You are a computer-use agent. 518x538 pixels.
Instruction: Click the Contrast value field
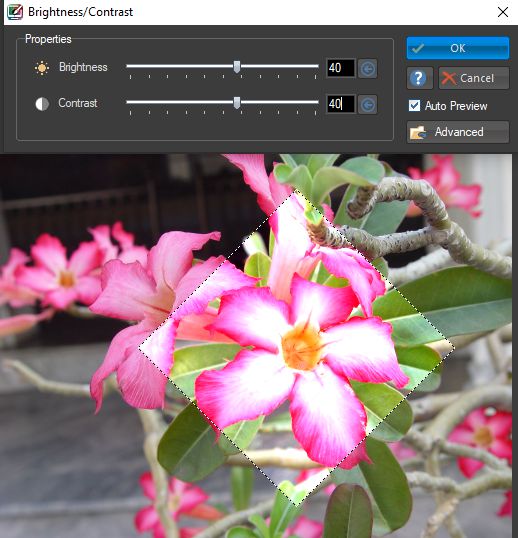point(340,104)
